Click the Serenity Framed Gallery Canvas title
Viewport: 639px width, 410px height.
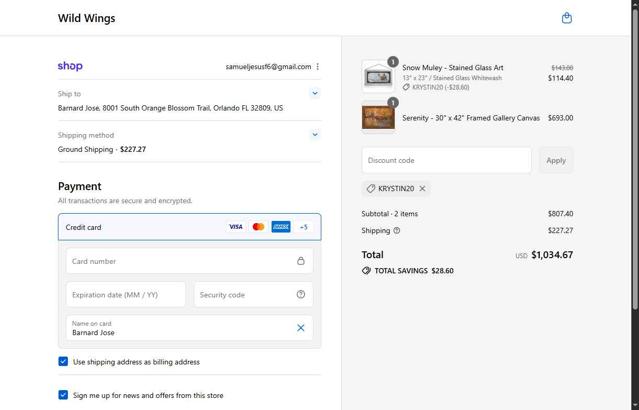[471, 118]
